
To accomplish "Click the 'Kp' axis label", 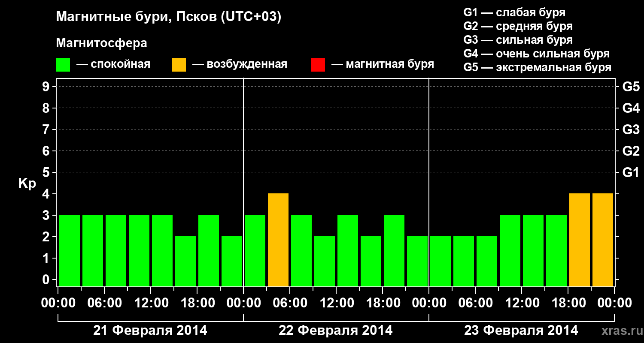I will (27, 184).
